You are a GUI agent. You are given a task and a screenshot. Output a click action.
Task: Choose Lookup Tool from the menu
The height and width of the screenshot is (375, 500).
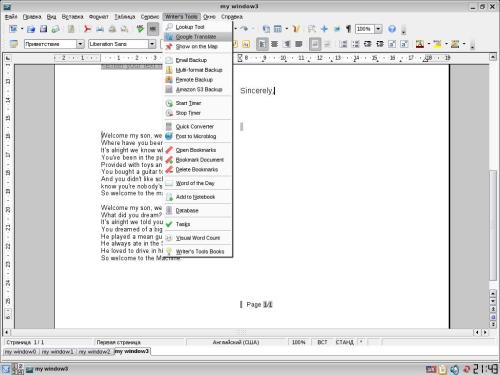tap(198, 27)
